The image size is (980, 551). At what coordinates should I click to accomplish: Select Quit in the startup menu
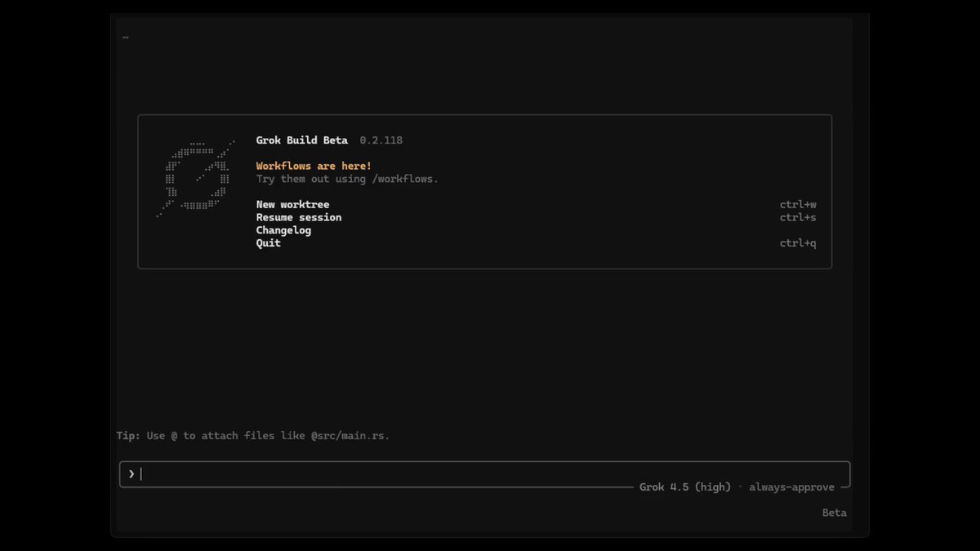[268, 243]
